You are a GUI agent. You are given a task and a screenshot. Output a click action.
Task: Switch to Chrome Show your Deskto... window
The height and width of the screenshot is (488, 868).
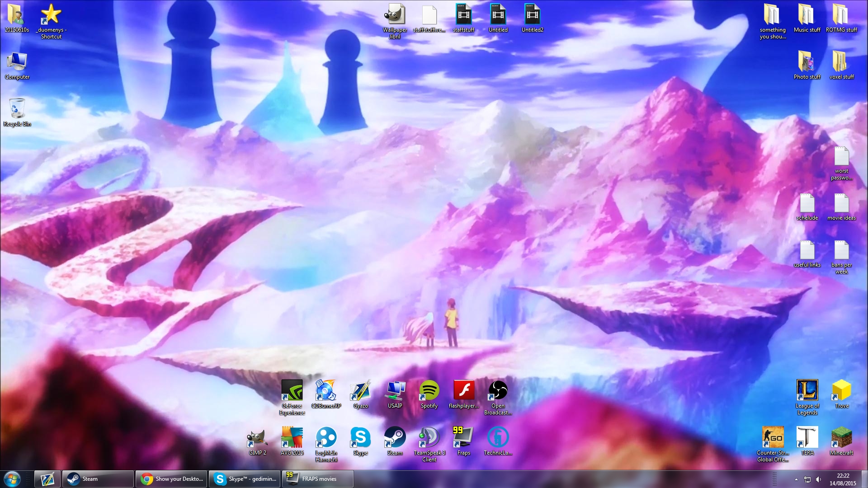pyautogui.click(x=171, y=479)
